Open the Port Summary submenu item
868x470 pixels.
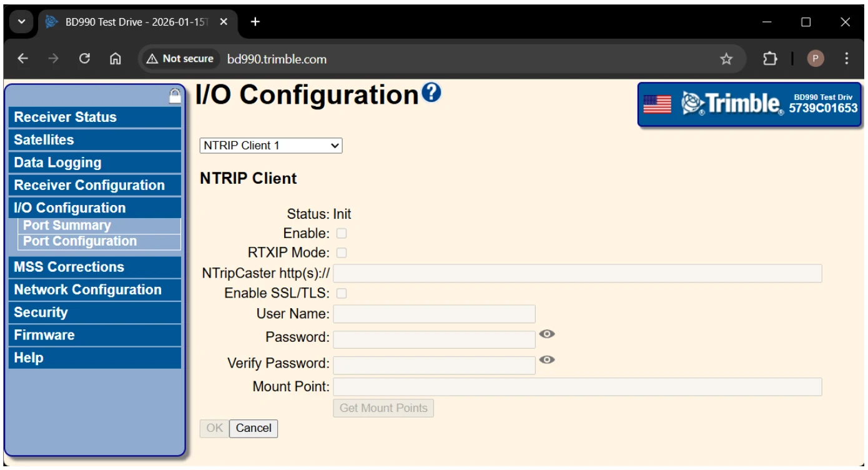[99, 226]
